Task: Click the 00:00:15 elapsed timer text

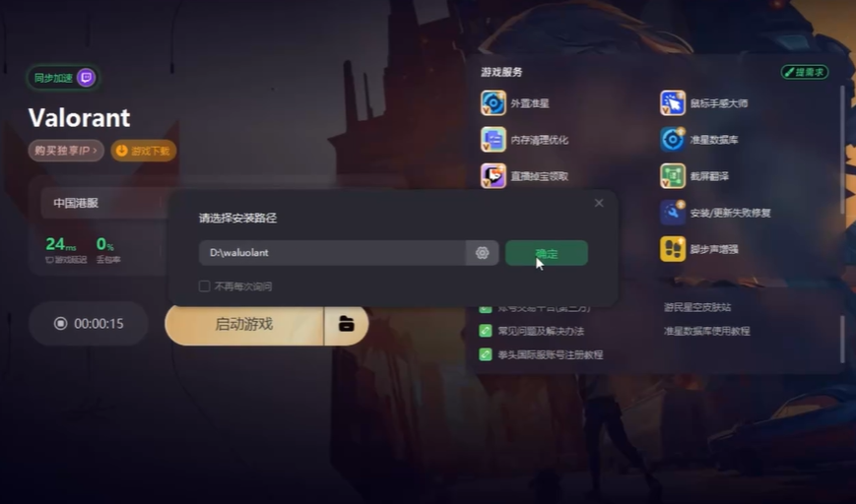Action: 99,324
